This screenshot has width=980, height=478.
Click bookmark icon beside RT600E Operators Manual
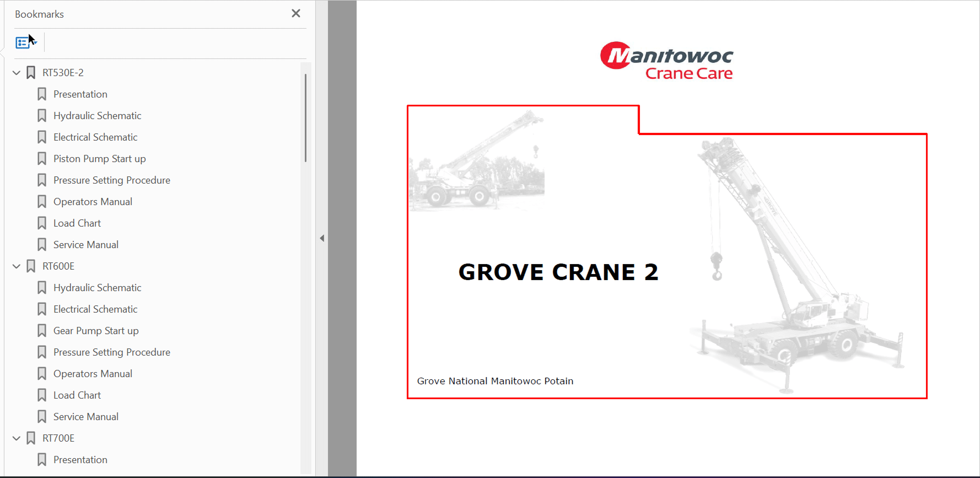pyautogui.click(x=42, y=374)
